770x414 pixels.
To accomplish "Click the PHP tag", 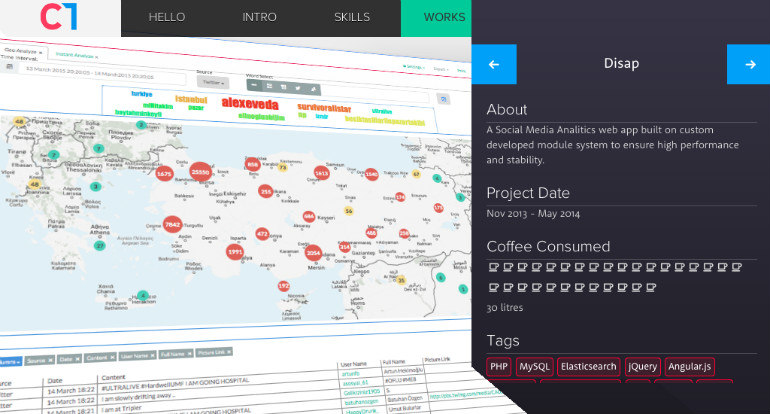I will (499, 366).
